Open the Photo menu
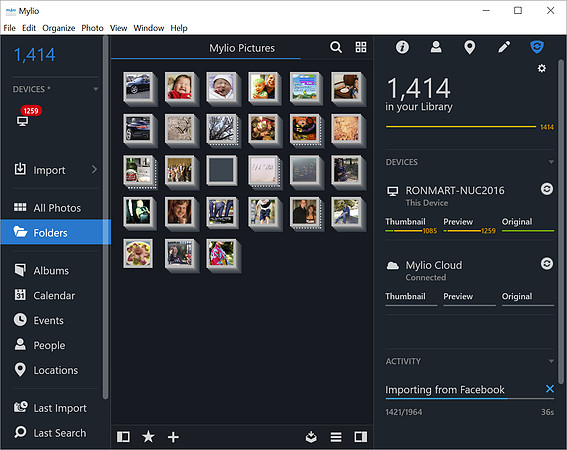 [x=92, y=28]
